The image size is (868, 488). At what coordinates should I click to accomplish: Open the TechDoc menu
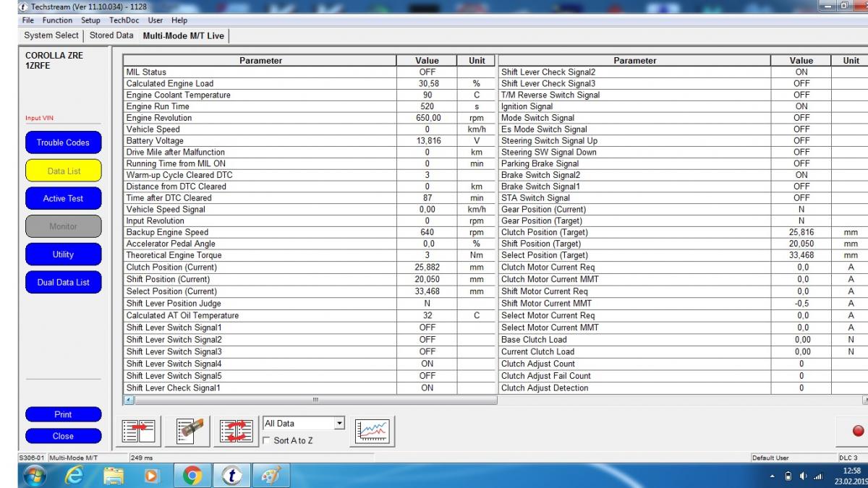click(x=124, y=20)
